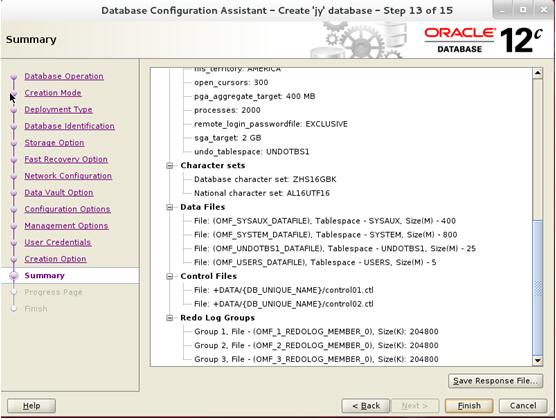Click the Back button

tap(366, 406)
